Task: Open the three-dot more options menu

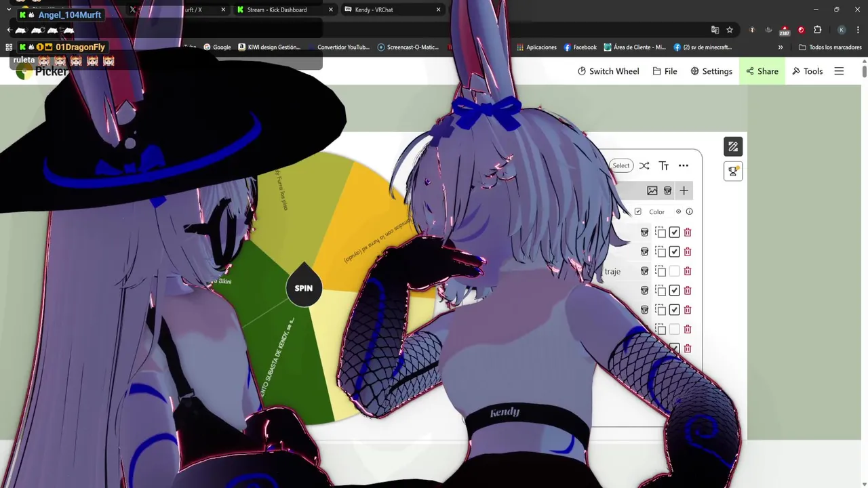Action: [x=684, y=165]
